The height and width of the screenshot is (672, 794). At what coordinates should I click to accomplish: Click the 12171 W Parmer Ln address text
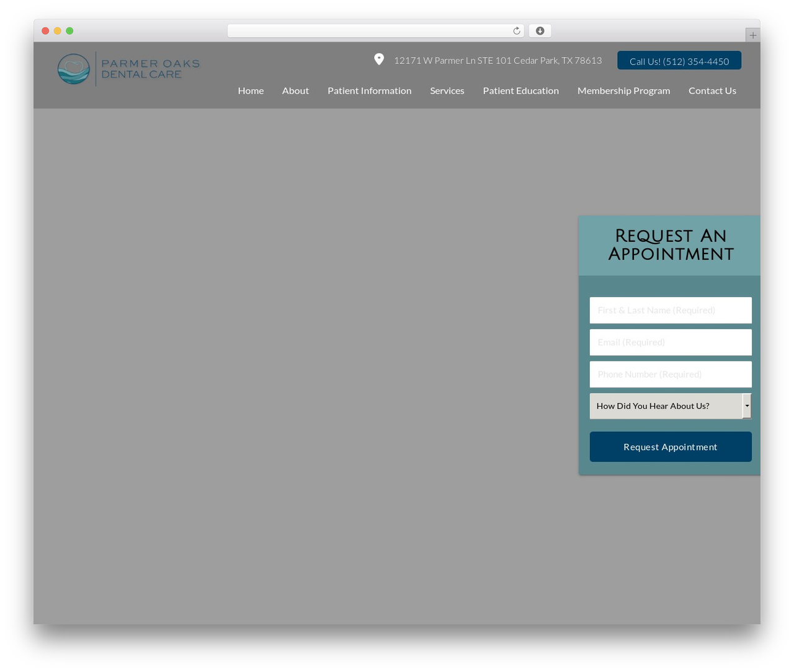point(497,60)
